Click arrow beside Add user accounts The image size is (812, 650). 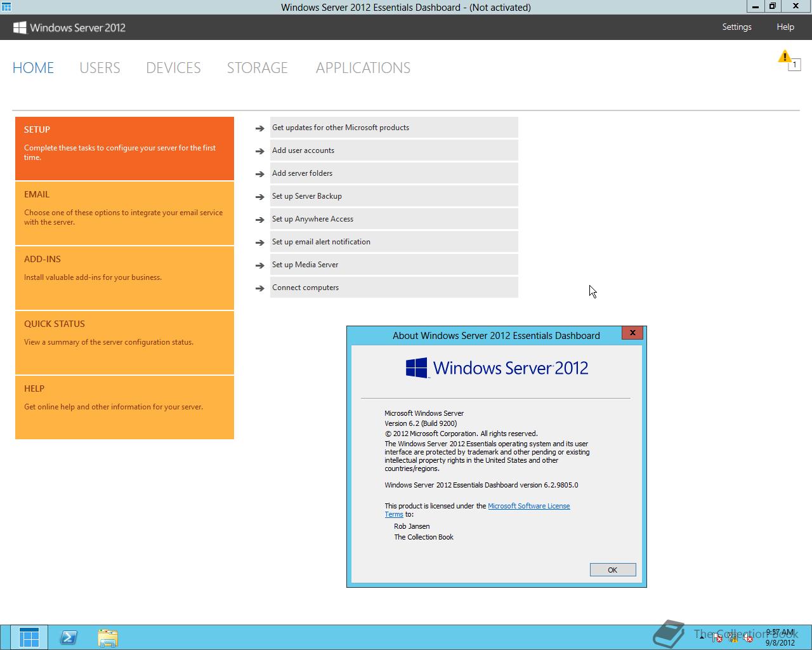tap(259, 151)
